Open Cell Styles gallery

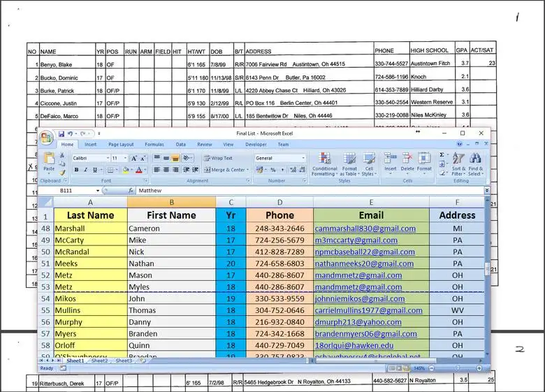point(369,164)
